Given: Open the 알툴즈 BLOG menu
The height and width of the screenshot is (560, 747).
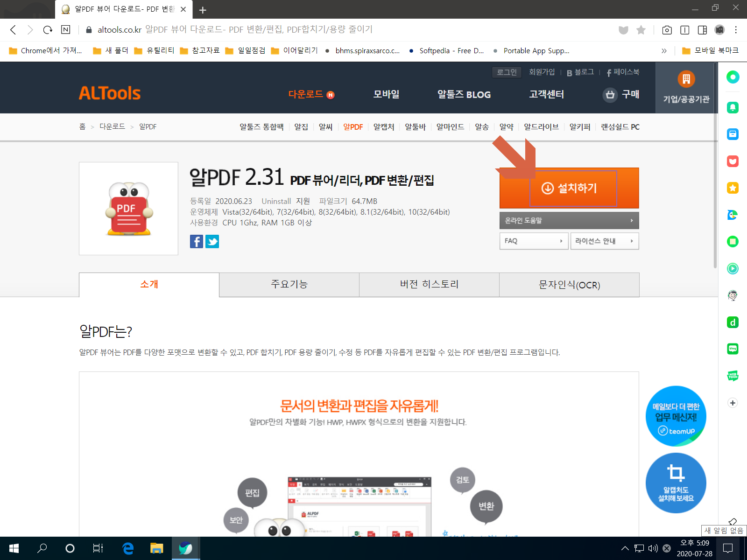Looking at the screenshot, I should (464, 94).
